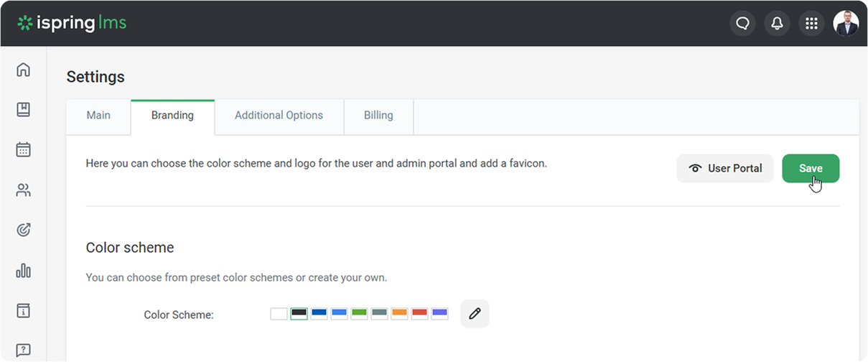This screenshot has width=868, height=362.
Task: Click the target goal icon in sidebar
Action: click(x=23, y=231)
